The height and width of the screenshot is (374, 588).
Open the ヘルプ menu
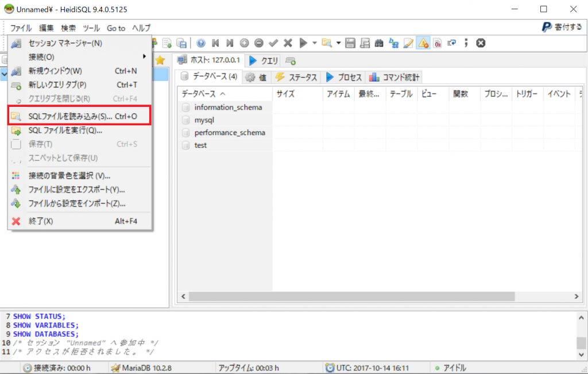(x=141, y=28)
